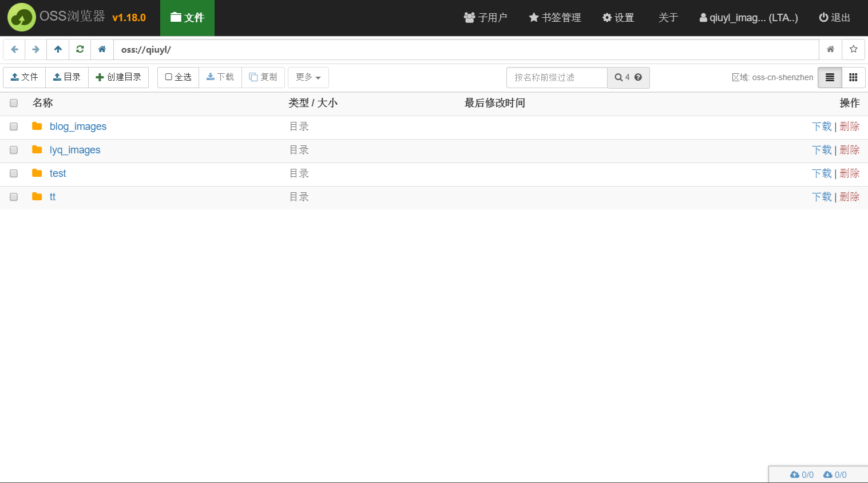The width and height of the screenshot is (868, 483).
Task: Bookmark current path with the star icon
Action: tap(853, 49)
